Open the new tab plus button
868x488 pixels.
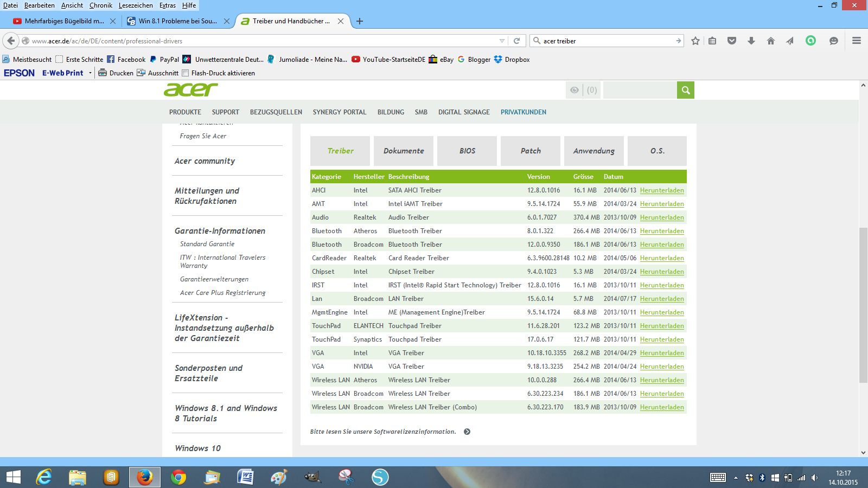[360, 21]
